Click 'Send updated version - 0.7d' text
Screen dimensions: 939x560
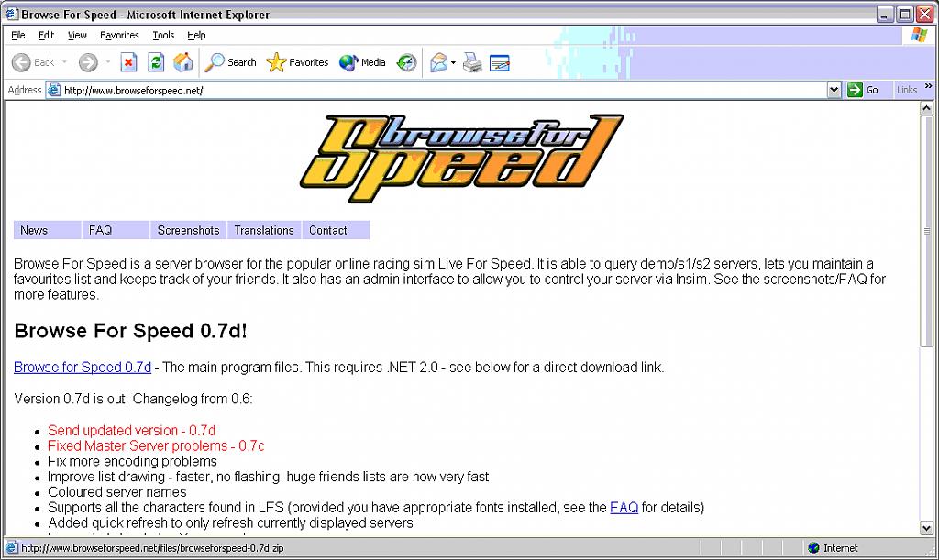131,430
